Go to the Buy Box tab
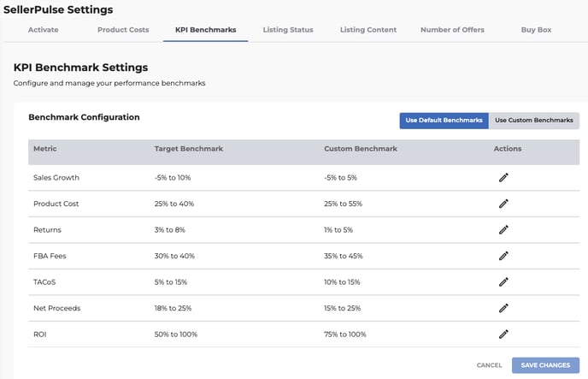 [x=536, y=30]
